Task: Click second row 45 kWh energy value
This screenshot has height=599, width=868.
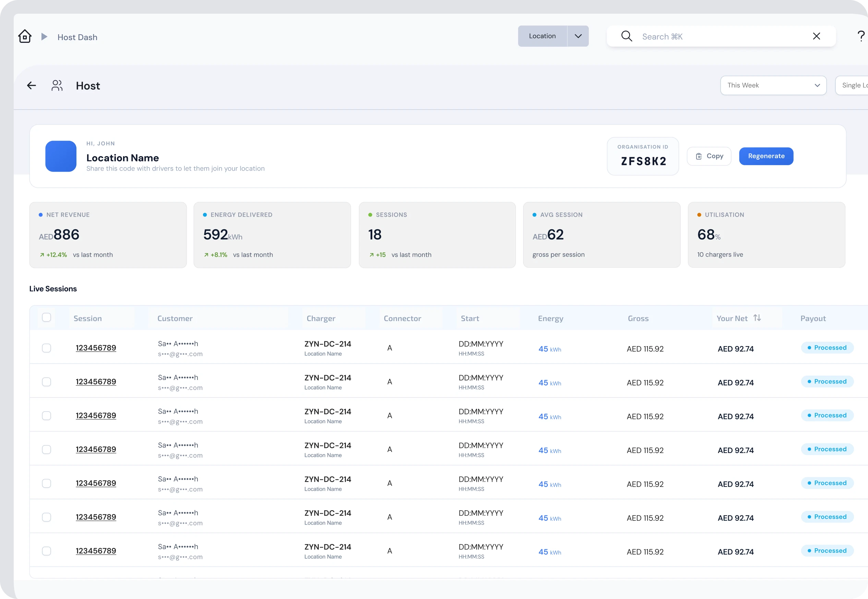Action: point(550,383)
